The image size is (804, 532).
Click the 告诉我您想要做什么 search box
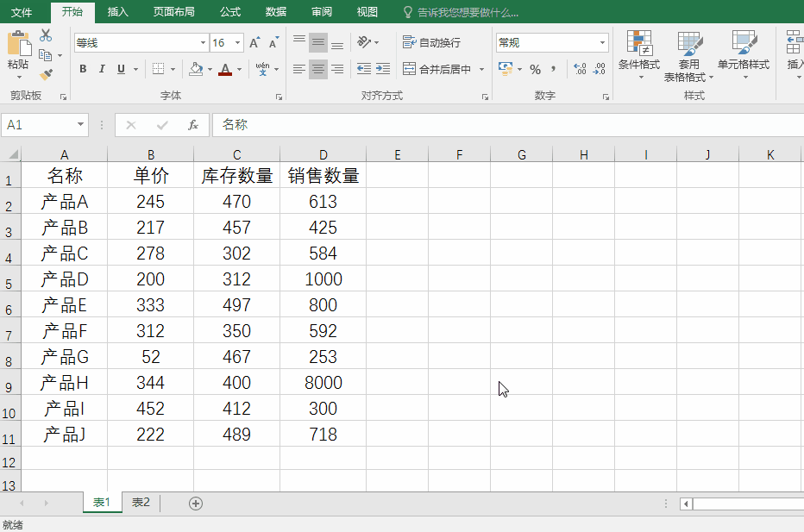pos(461,12)
